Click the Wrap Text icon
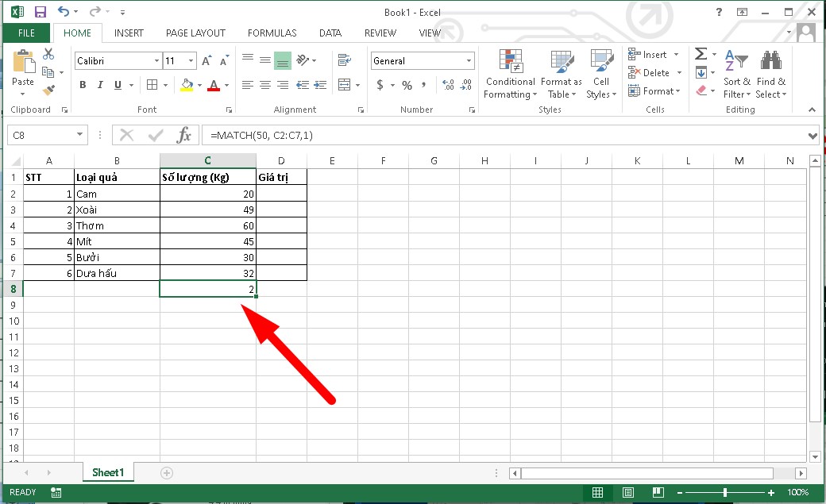826x504 pixels. click(x=345, y=60)
